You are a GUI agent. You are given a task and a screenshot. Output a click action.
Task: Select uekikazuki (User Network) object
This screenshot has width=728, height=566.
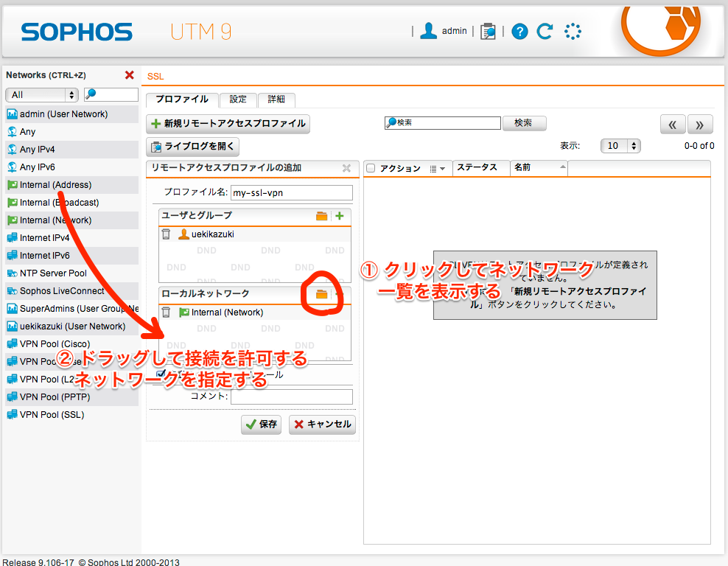[72, 326]
